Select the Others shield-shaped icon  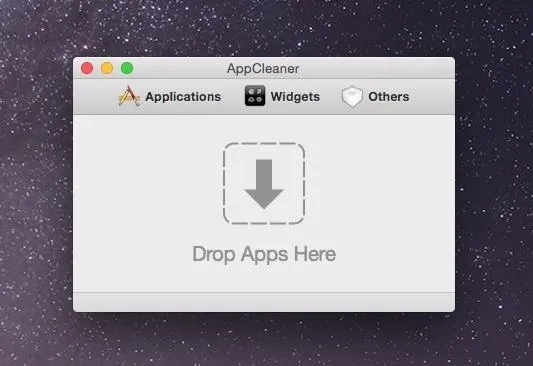pos(352,97)
